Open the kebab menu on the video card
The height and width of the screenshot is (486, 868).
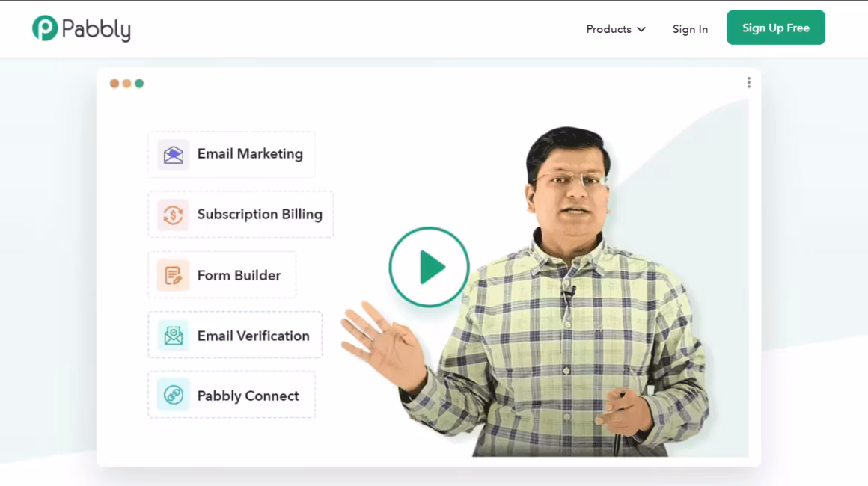coord(749,82)
